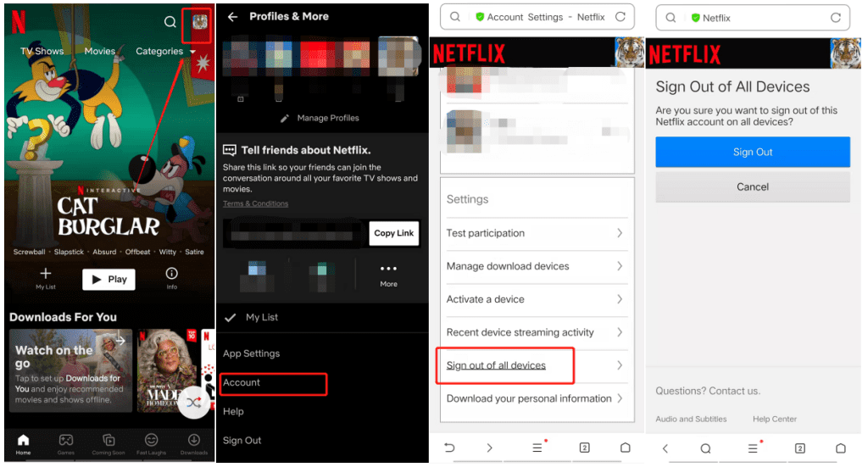Open Download your personal information
The height and width of the screenshot is (467, 868).
pos(535,398)
